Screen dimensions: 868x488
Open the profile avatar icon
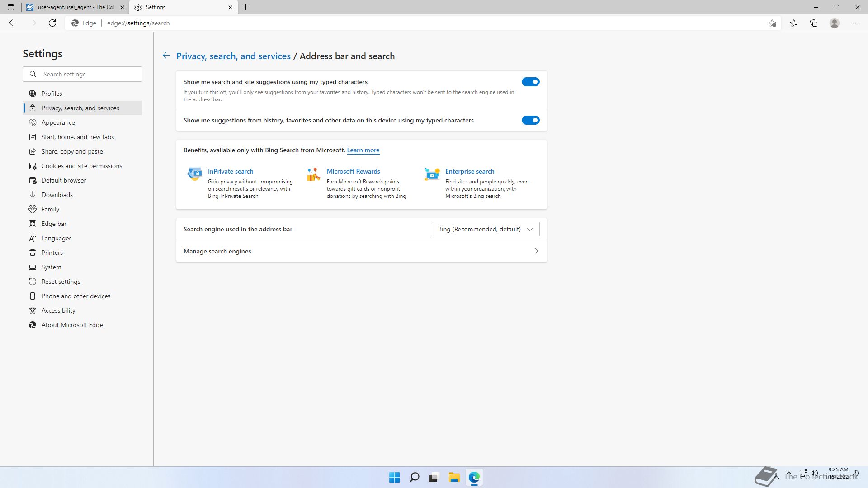(835, 23)
